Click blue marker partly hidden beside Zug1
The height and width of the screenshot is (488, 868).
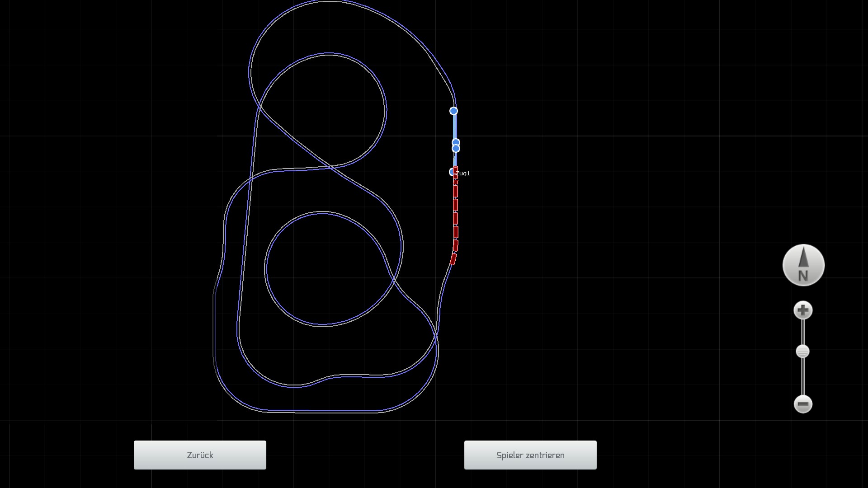click(451, 172)
